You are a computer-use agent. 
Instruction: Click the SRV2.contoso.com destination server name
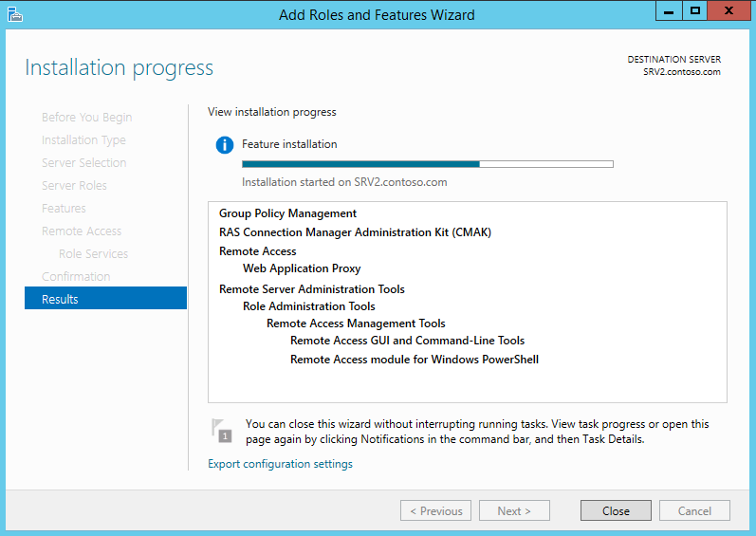point(682,72)
